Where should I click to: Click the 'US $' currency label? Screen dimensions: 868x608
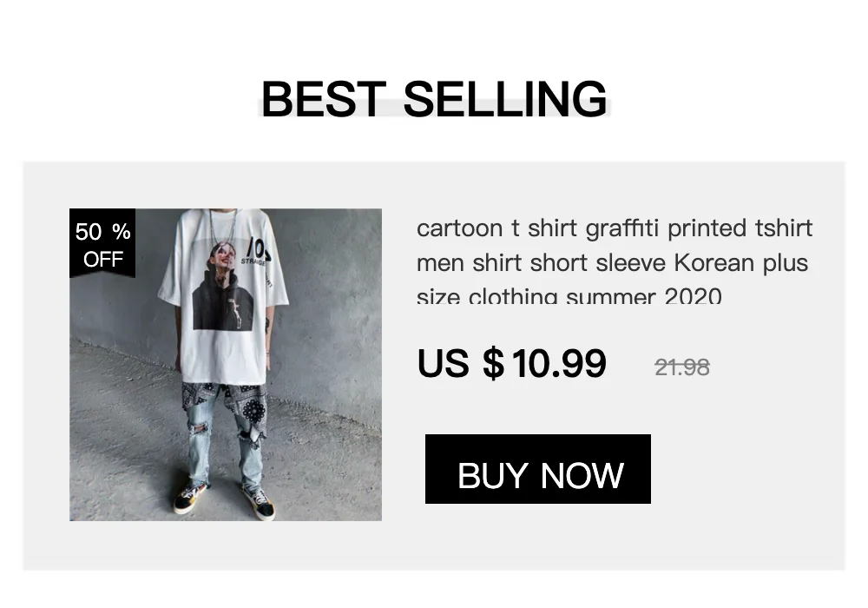(461, 363)
